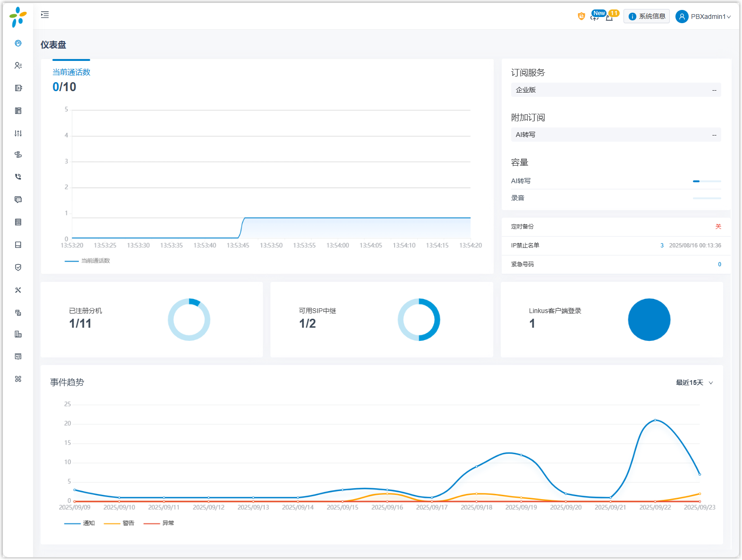
Task: Toggle 通知 series in event trend legend
Action: pyautogui.click(x=80, y=523)
